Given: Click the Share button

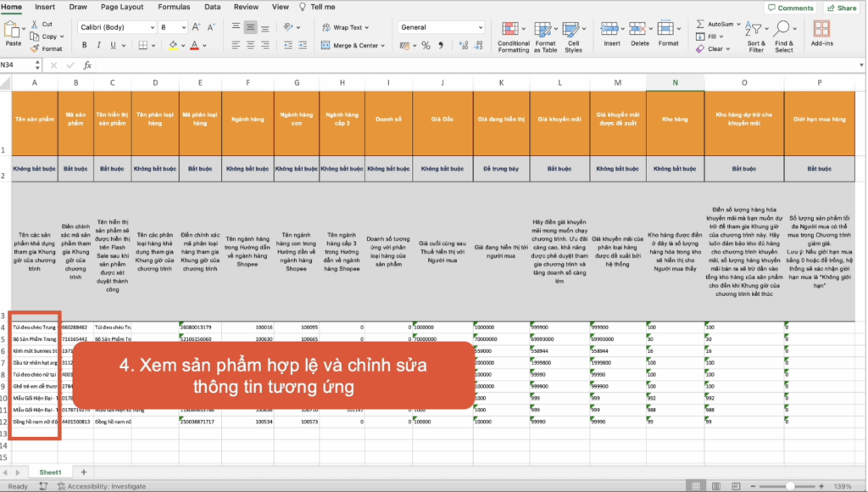Looking at the screenshot, I should [842, 8].
